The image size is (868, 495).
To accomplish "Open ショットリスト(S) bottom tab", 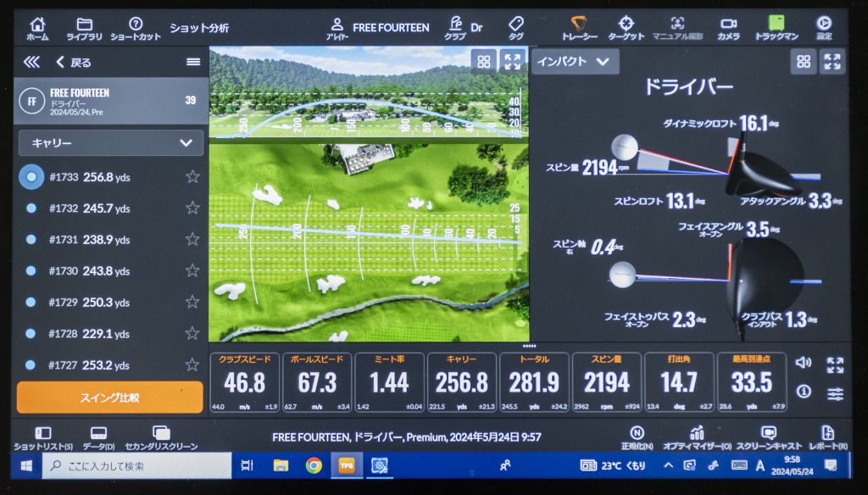I will (x=43, y=438).
